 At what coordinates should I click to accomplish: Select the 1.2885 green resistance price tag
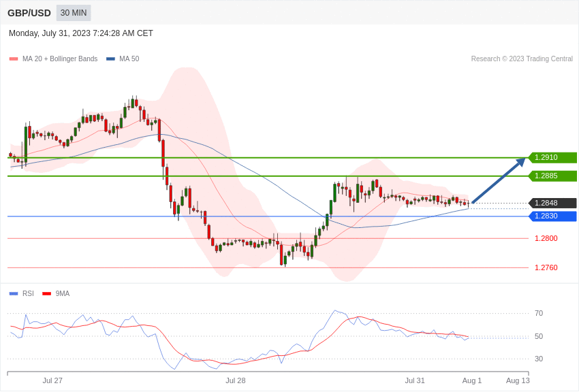pos(553,176)
